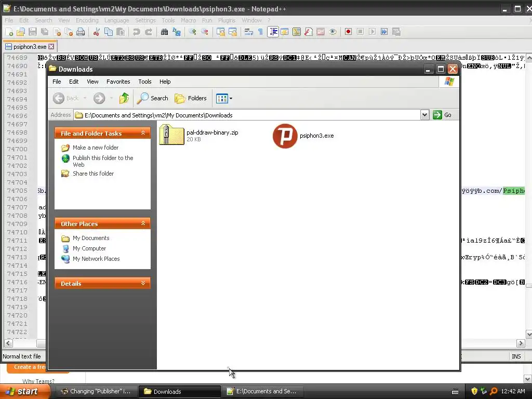Click the security shield tray icon
532x399 pixels.
point(474,391)
